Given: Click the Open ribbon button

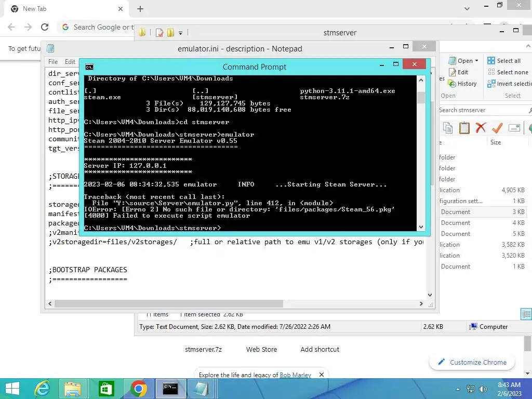Looking at the screenshot, I should pos(460,61).
